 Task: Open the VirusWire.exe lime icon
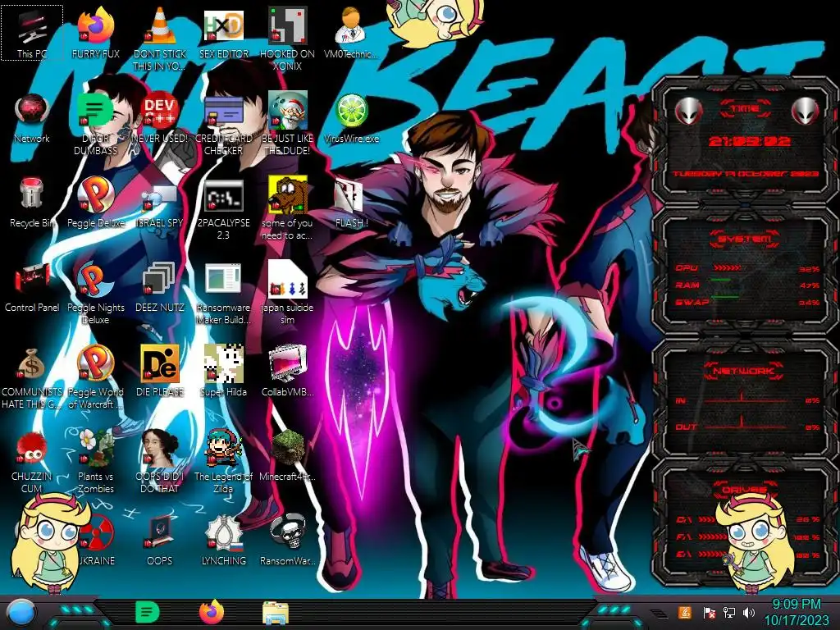click(351, 118)
